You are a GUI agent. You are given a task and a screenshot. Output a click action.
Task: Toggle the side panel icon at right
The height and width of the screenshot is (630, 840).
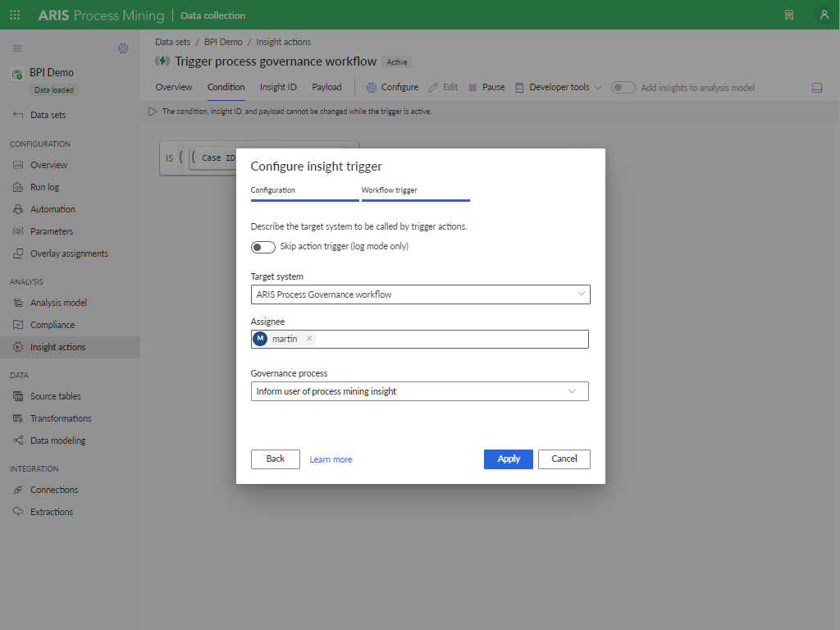click(817, 88)
